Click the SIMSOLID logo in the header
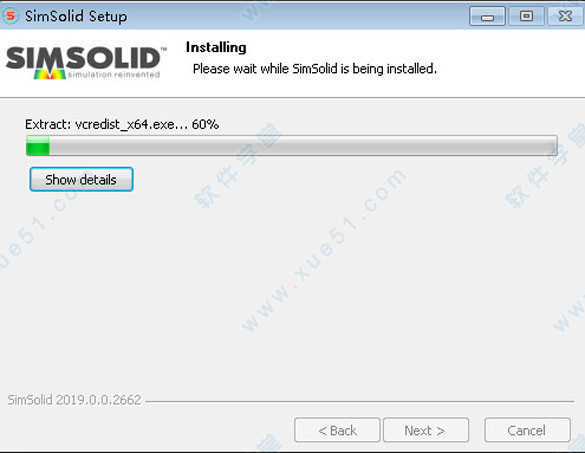 pyautogui.click(x=86, y=62)
